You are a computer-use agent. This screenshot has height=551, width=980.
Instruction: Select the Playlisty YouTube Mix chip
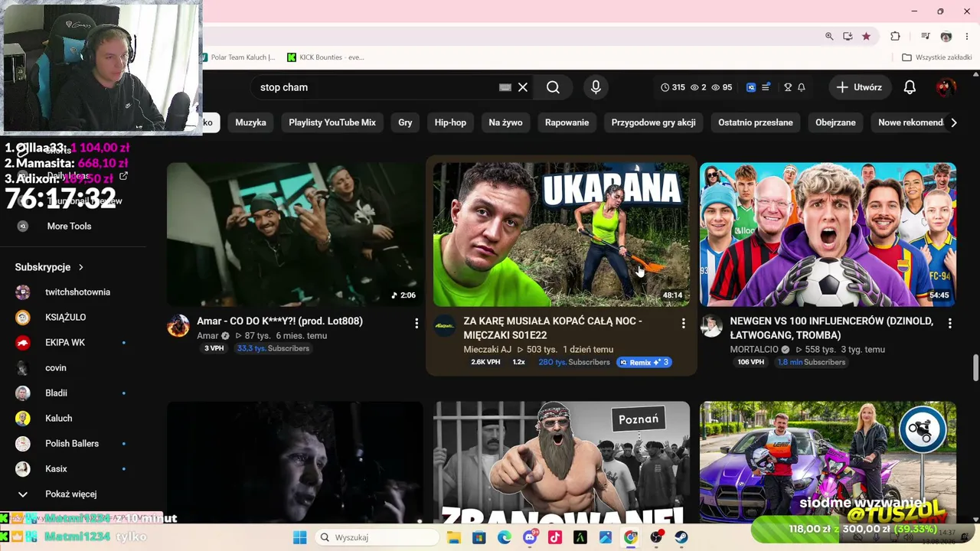pyautogui.click(x=332, y=122)
